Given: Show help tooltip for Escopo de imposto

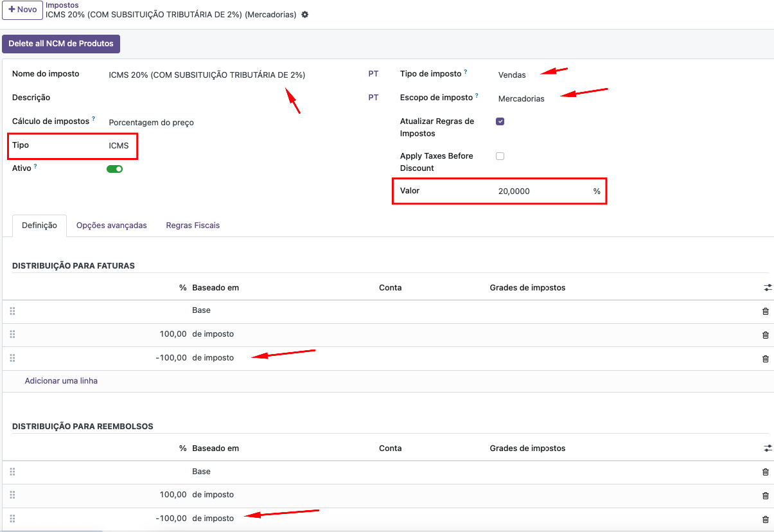Looking at the screenshot, I should [x=477, y=96].
